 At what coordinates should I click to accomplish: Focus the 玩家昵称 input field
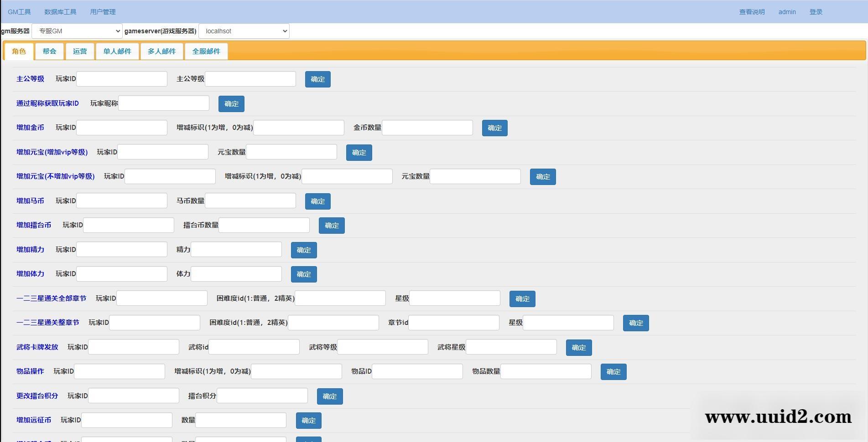tap(164, 103)
